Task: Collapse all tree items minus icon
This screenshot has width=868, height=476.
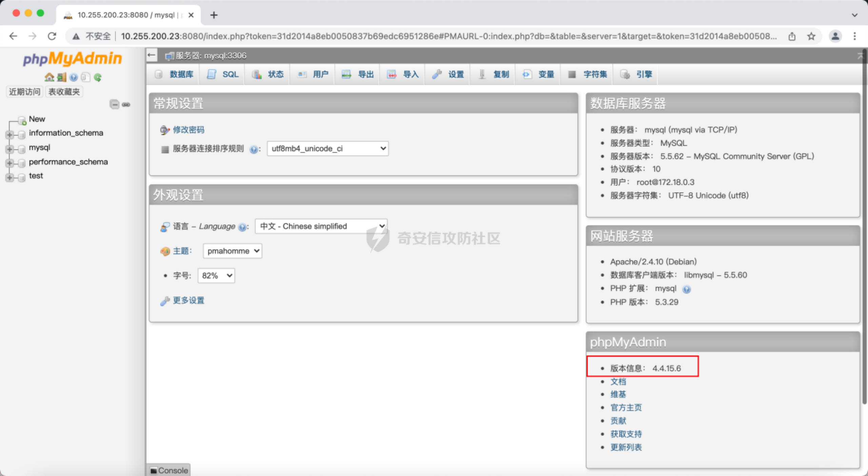Action: coord(115,104)
